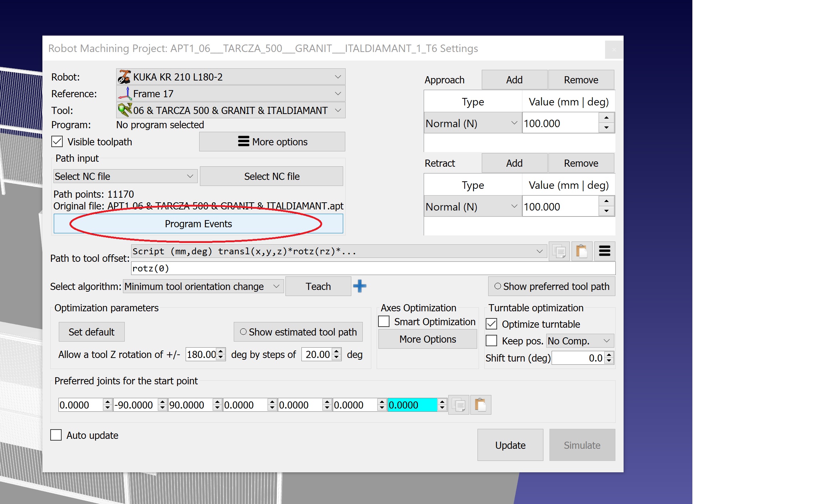
Task: Enable Smart Optimization checkbox
Action: pos(384,322)
